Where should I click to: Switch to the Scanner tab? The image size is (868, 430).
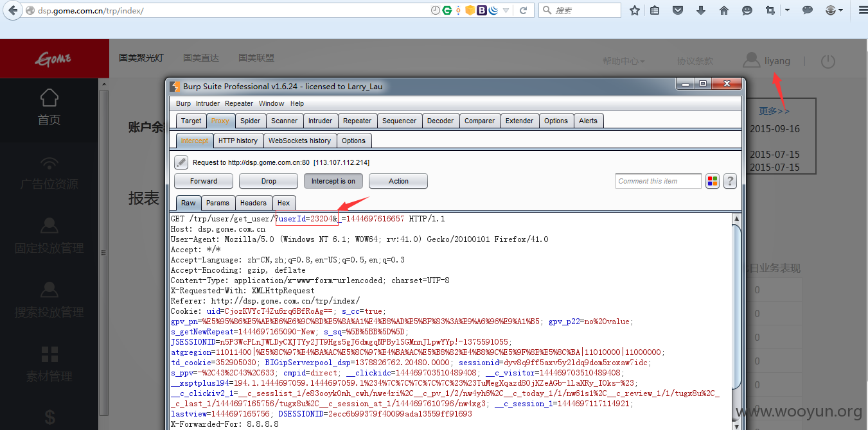pyautogui.click(x=284, y=121)
